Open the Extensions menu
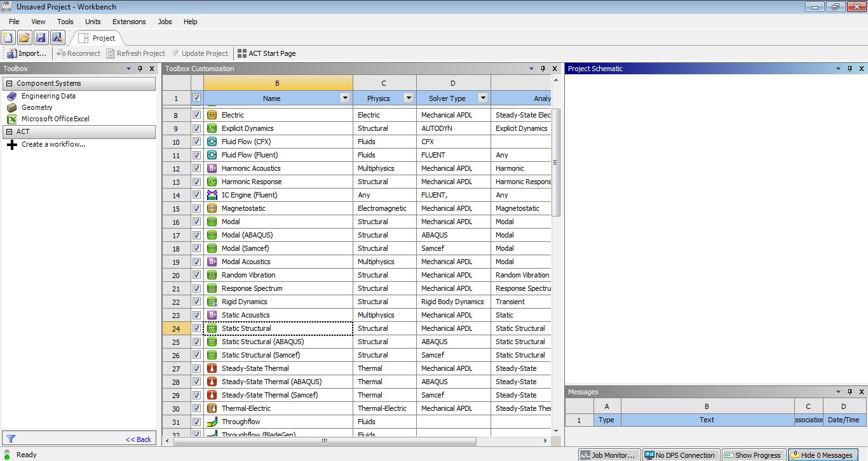This screenshot has height=461, width=868. click(x=129, y=22)
